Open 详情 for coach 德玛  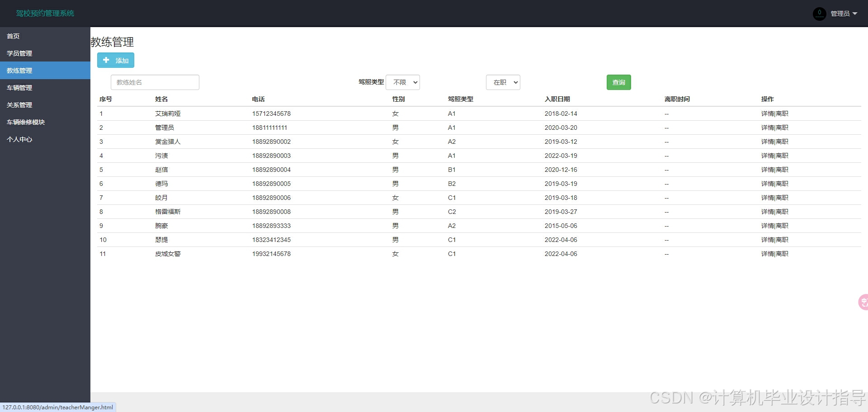[x=768, y=184]
